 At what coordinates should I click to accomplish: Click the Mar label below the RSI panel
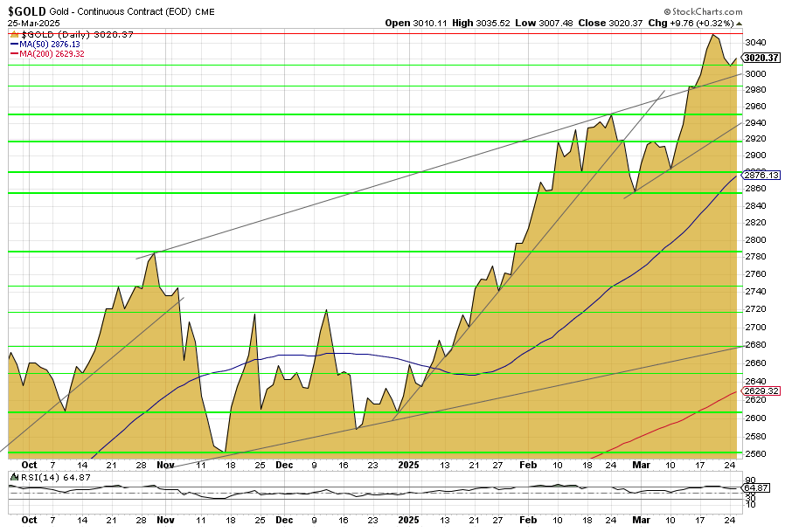(x=641, y=519)
